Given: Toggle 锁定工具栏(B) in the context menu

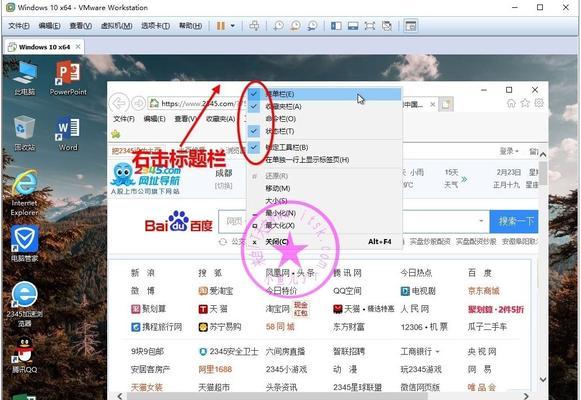Looking at the screenshot, I should tap(325, 147).
